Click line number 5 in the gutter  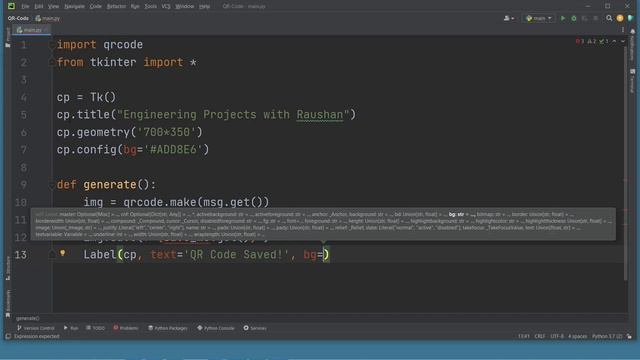pos(23,115)
